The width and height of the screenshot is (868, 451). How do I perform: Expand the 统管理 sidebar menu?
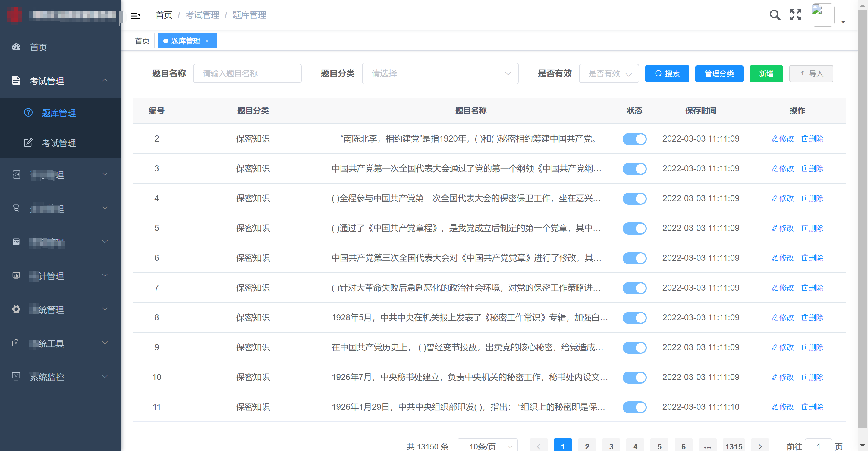click(60, 309)
